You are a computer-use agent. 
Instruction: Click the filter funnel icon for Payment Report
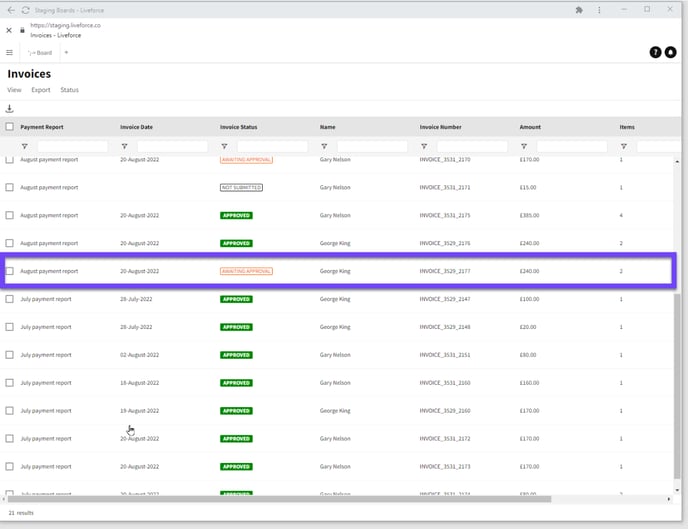click(x=25, y=146)
